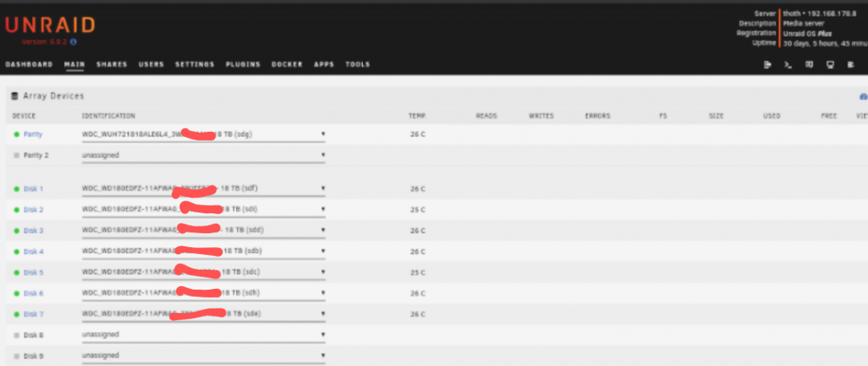The width and height of the screenshot is (868, 366).
Task: Open the terminal icon in header
Action: tap(788, 65)
